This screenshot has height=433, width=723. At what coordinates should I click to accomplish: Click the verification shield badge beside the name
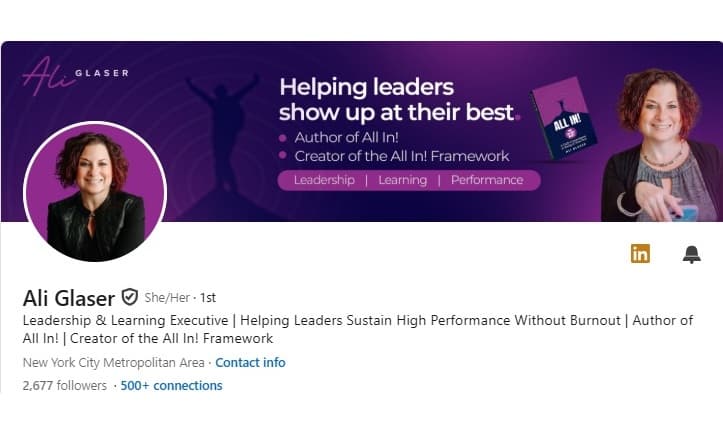click(x=129, y=297)
